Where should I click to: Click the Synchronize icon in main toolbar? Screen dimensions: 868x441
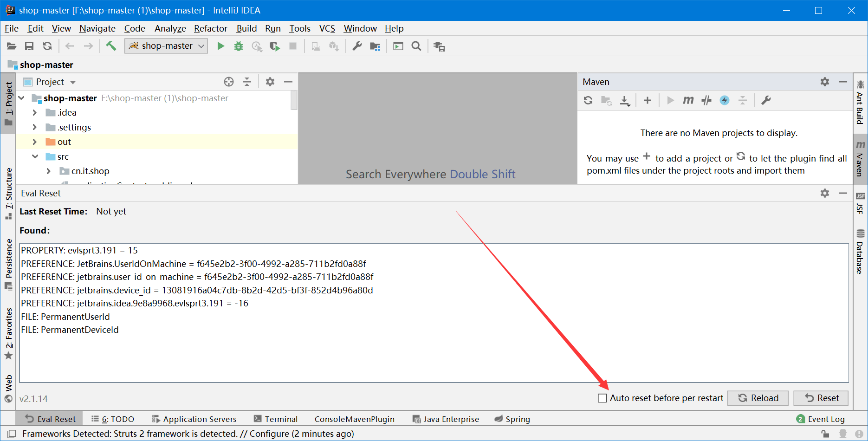point(47,46)
